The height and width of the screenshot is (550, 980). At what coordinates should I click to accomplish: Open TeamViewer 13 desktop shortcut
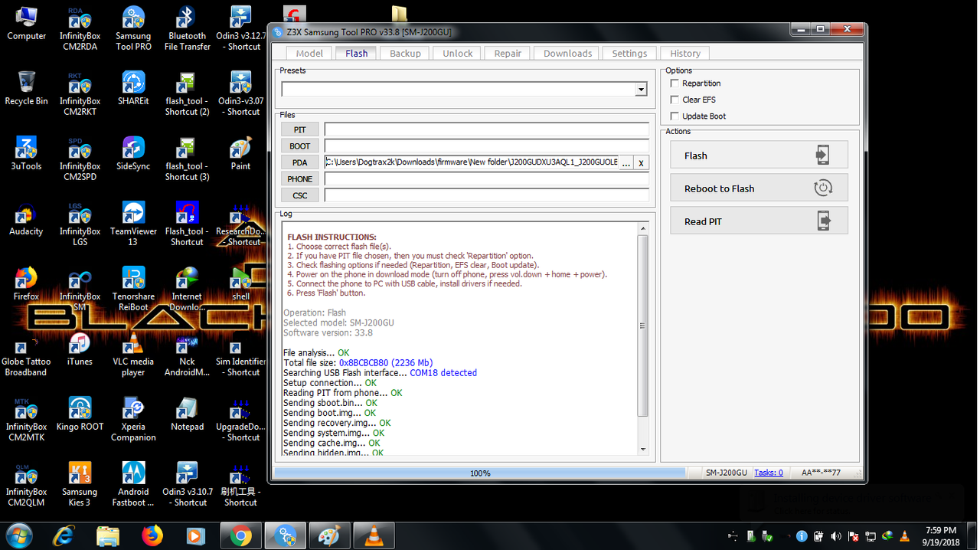(x=133, y=224)
